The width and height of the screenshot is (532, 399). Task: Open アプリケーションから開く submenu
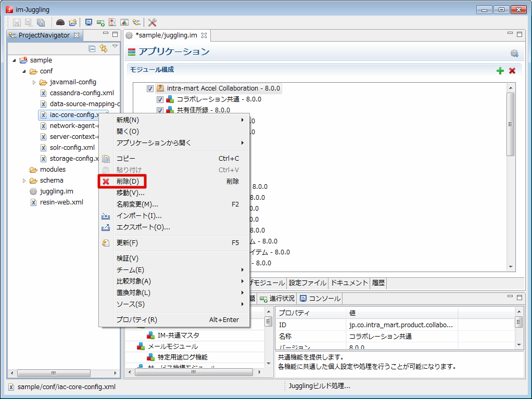[181, 143]
